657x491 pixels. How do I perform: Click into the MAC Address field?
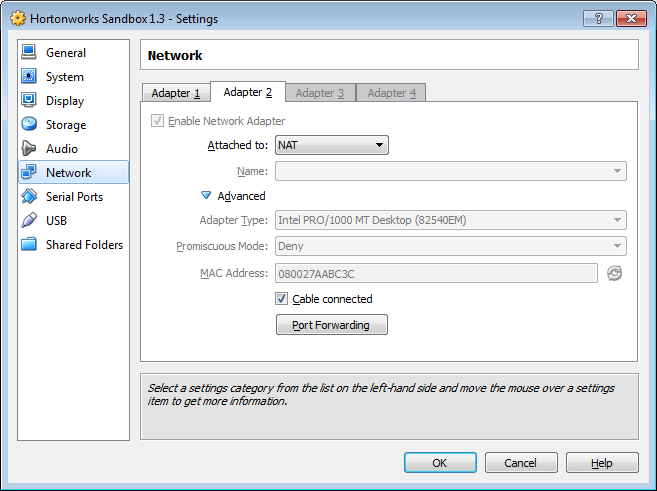pos(435,273)
